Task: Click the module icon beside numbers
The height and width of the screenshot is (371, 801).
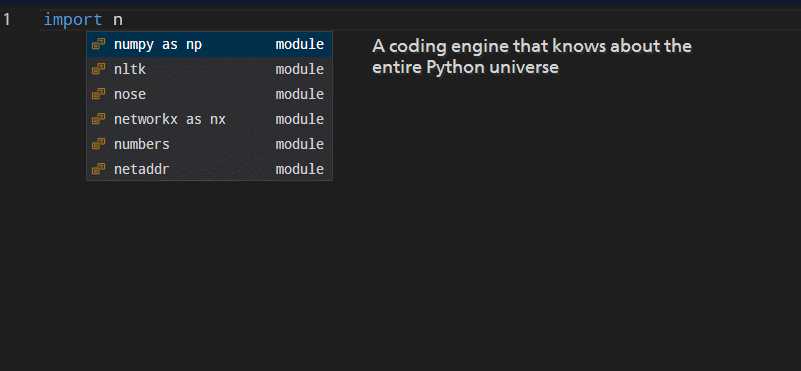Action: point(99,145)
